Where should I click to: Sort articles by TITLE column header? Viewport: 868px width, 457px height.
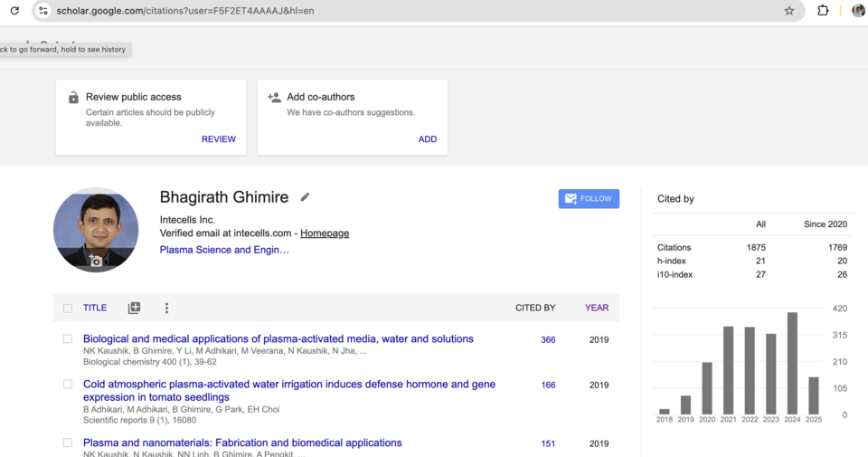pos(95,308)
